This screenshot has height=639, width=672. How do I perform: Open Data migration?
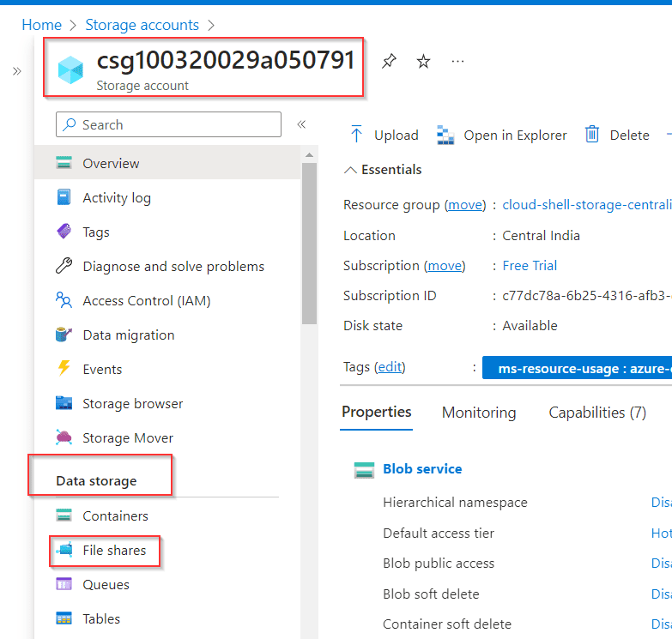[129, 335]
